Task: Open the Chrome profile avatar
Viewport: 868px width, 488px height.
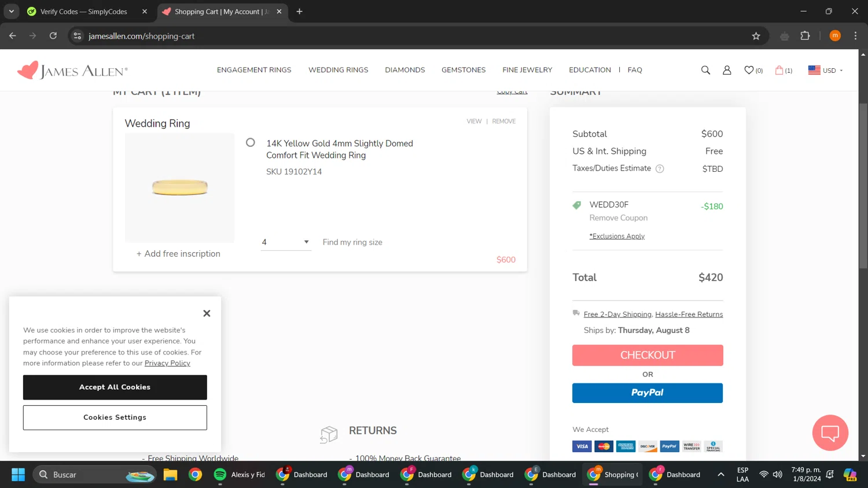Action: (x=834, y=36)
